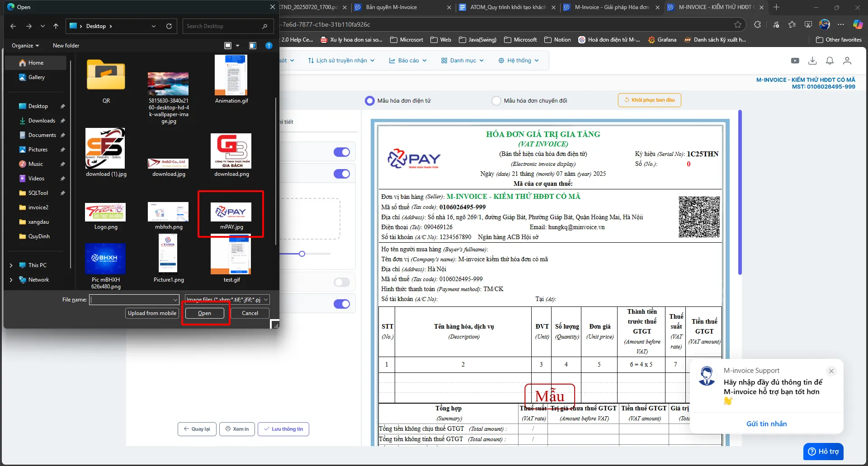Click the invoice preview vertical scrollbar
Screen dimensions: 868x466
(x=740, y=192)
